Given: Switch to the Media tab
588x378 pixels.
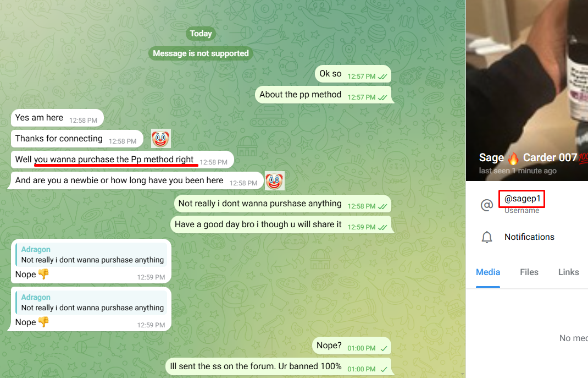Looking at the screenshot, I should pos(488,272).
